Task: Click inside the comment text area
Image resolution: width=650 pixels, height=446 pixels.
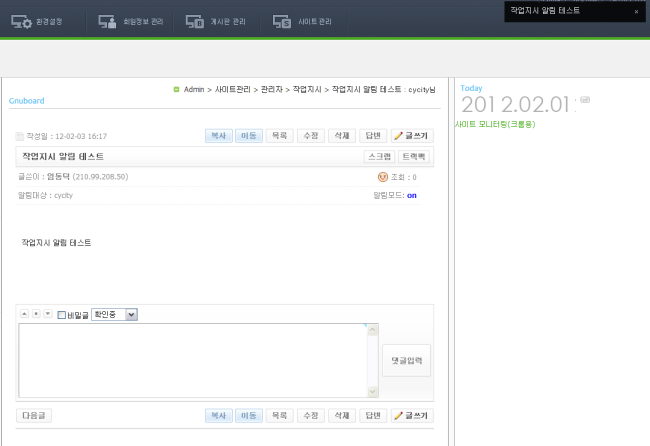Action: pos(193,360)
